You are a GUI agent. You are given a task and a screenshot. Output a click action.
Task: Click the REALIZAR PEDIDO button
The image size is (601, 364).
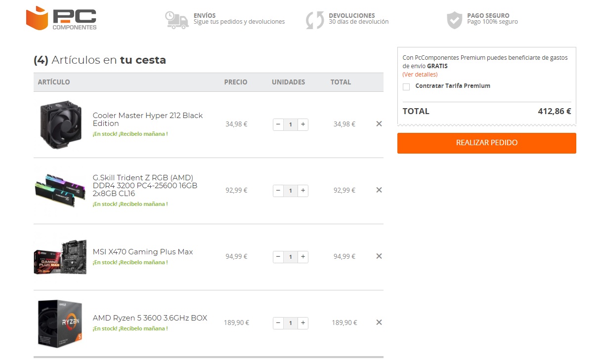coord(487,143)
